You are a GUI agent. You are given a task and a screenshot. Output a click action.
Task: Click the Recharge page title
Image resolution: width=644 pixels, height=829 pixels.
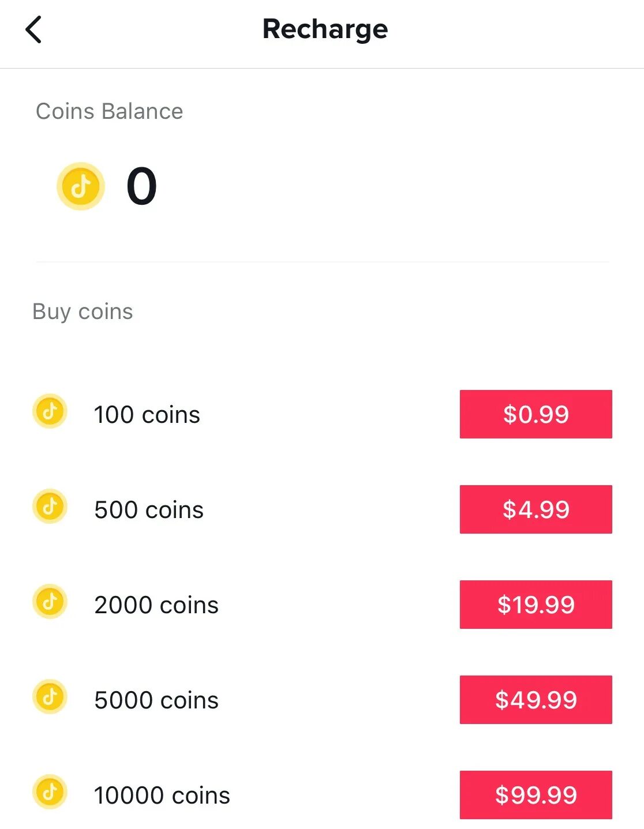(325, 29)
